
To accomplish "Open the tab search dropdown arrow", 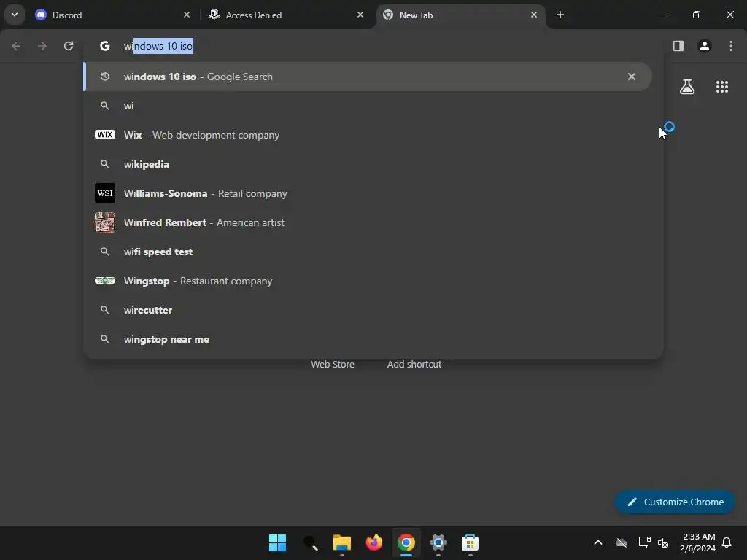I will (15, 15).
